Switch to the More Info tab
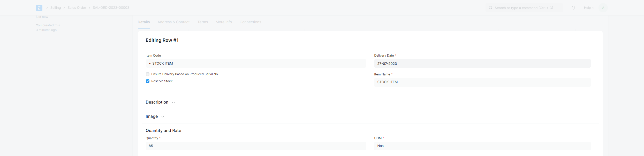Screen dimensions: 644x156 click(x=224, y=22)
